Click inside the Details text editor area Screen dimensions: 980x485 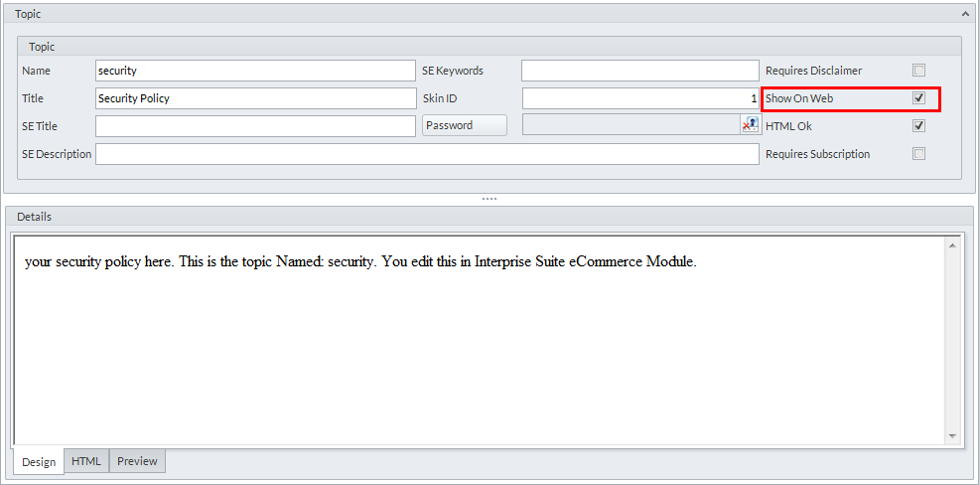click(477, 348)
